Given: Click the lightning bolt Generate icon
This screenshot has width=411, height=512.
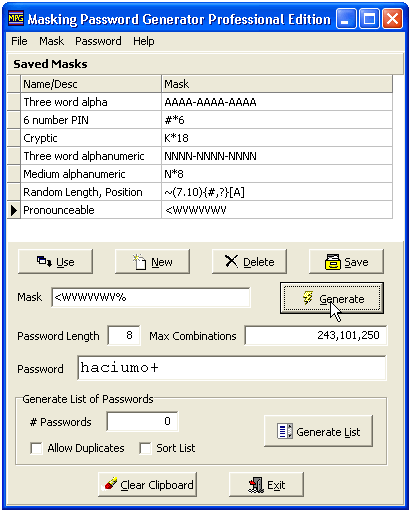Looking at the screenshot, I should [308, 298].
